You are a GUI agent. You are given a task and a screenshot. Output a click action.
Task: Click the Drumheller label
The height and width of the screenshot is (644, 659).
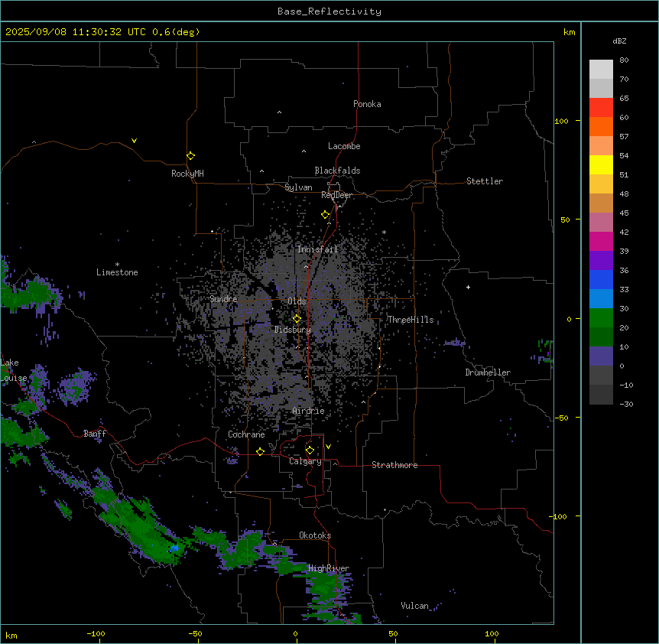point(488,372)
